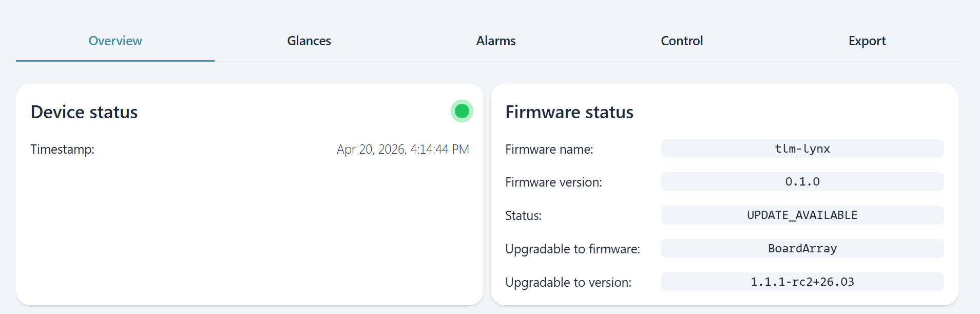Viewport: 980px width, 314px height.
Task: Click the Upgradable to firmware label
Action: pyautogui.click(x=572, y=249)
